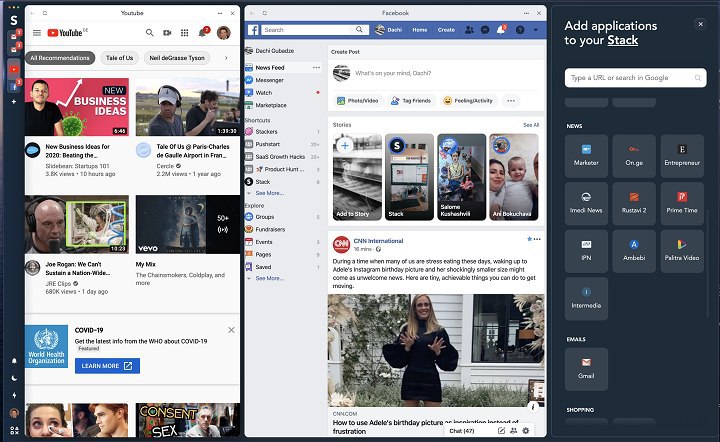The image size is (720, 442).
Task: Click the Facebook search field
Action: (x=315, y=30)
